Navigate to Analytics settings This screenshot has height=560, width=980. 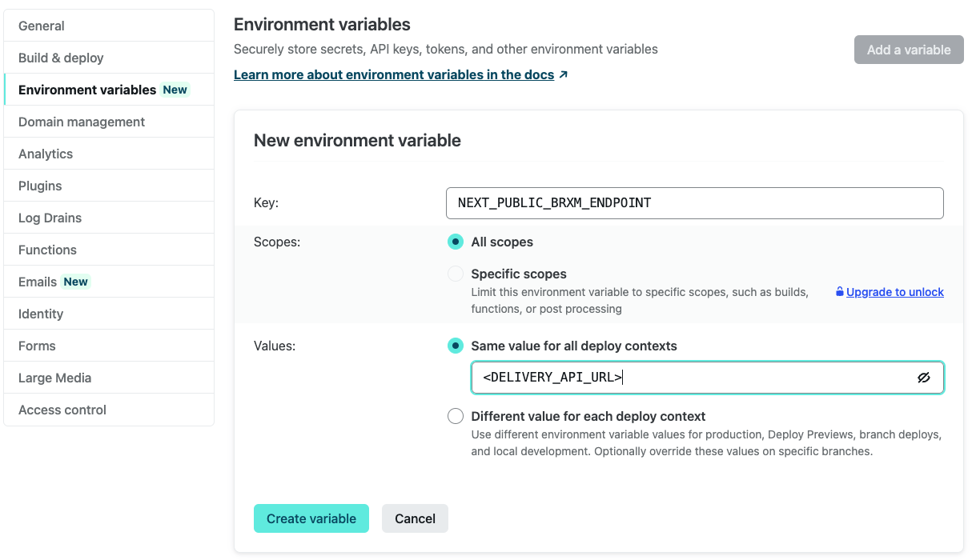(46, 154)
